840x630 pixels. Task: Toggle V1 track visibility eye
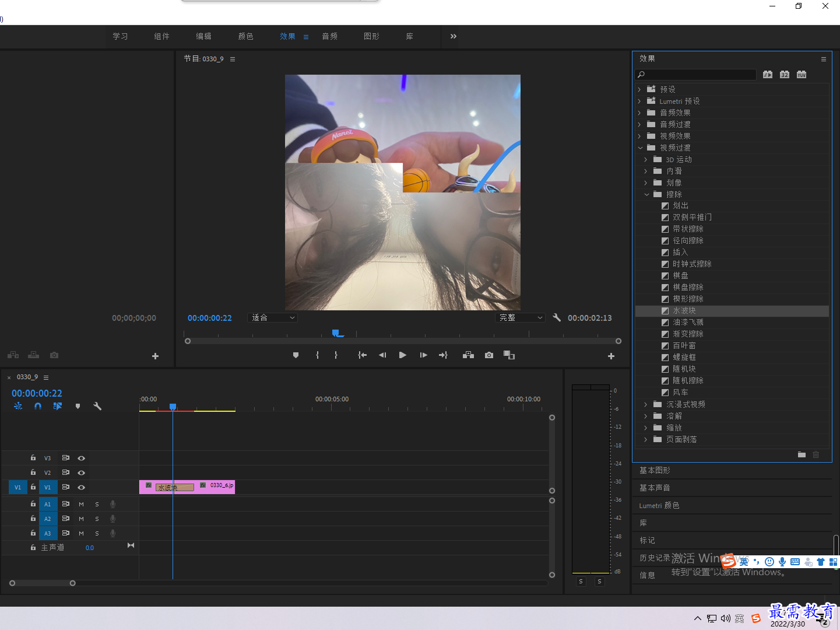[x=82, y=487]
